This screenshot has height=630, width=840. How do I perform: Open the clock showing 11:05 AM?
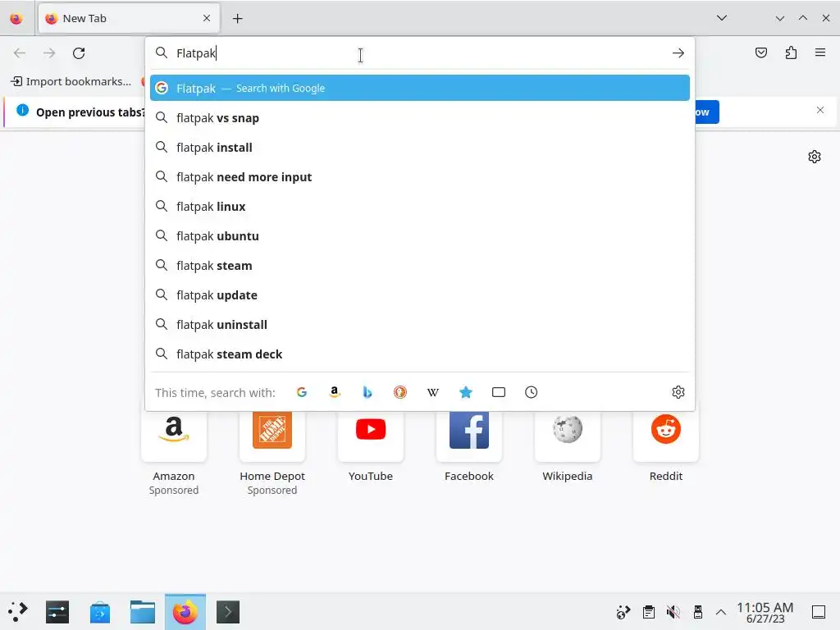(x=765, y=612)
